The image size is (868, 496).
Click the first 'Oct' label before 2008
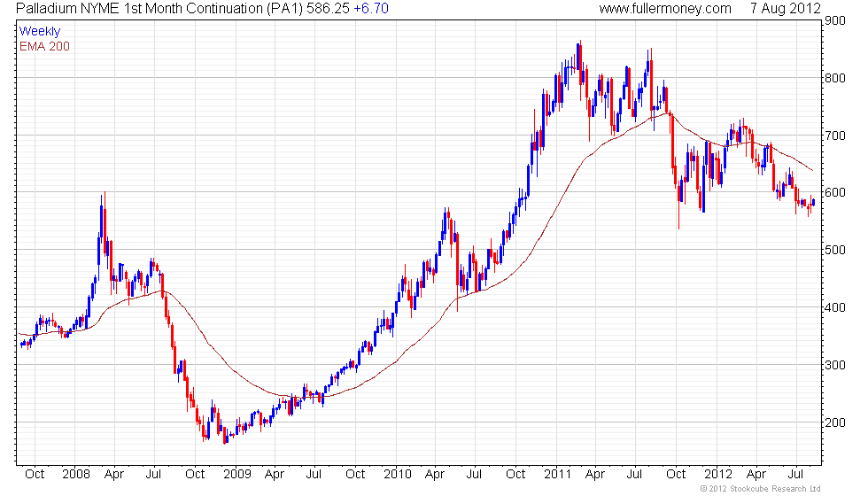[35, 475]
